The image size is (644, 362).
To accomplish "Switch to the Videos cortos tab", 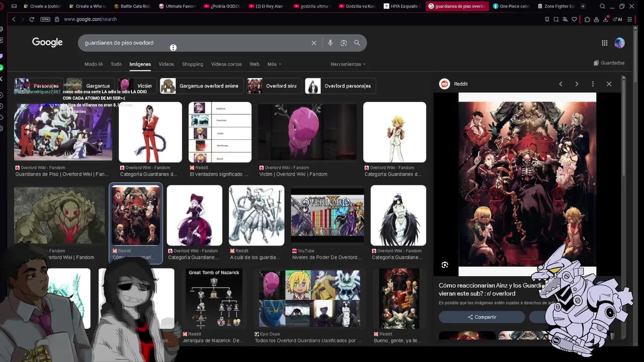I will click(x=226, y=64).
